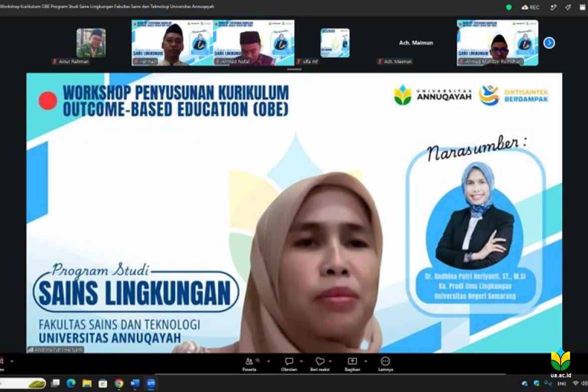Start screen share with Bagikan
588x392 pixels.
pos(352,364)
